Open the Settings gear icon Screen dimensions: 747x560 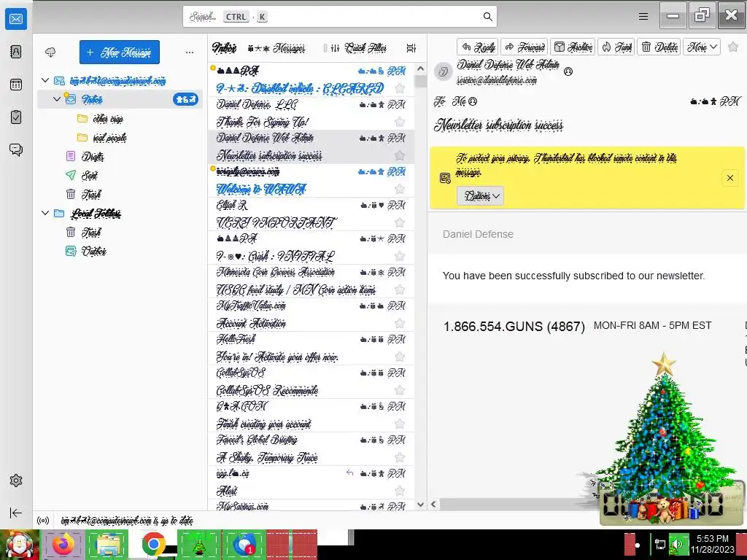point(16,481)
